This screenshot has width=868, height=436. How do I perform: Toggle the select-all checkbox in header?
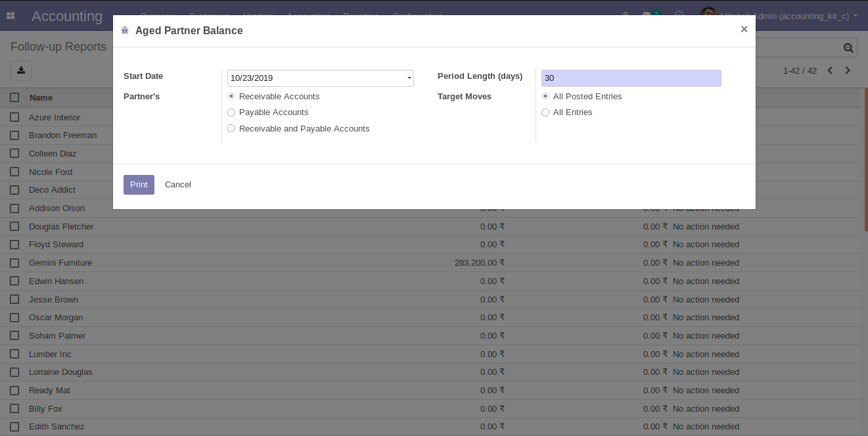[x=14, y=97]
